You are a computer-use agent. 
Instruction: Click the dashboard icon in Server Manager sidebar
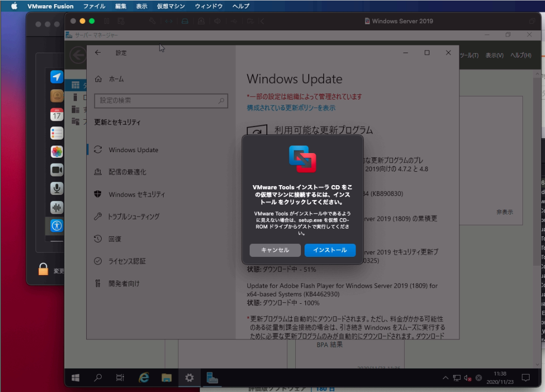click(75, 85)
